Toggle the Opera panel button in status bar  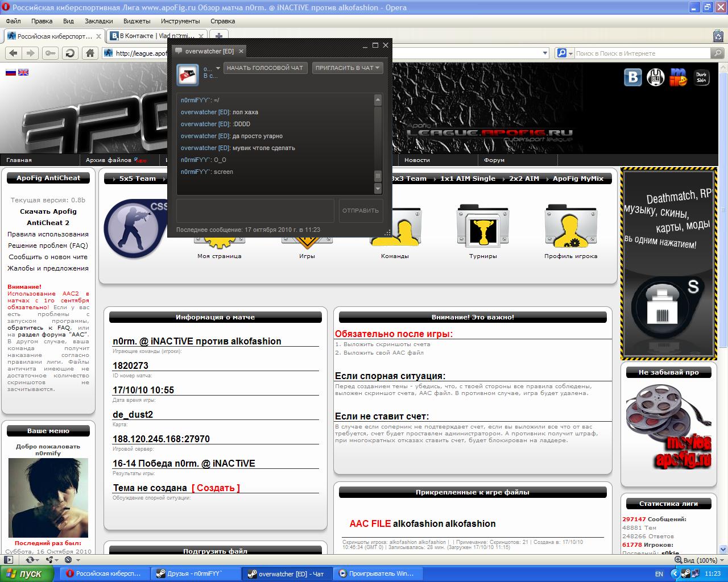click(9, 560)
